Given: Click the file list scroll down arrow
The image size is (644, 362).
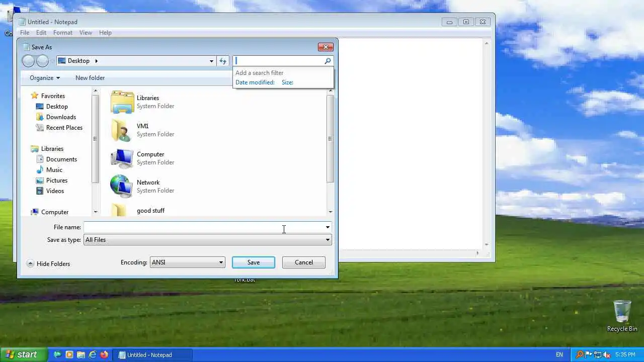Looking at the screenshot, I should coord(330,212).
